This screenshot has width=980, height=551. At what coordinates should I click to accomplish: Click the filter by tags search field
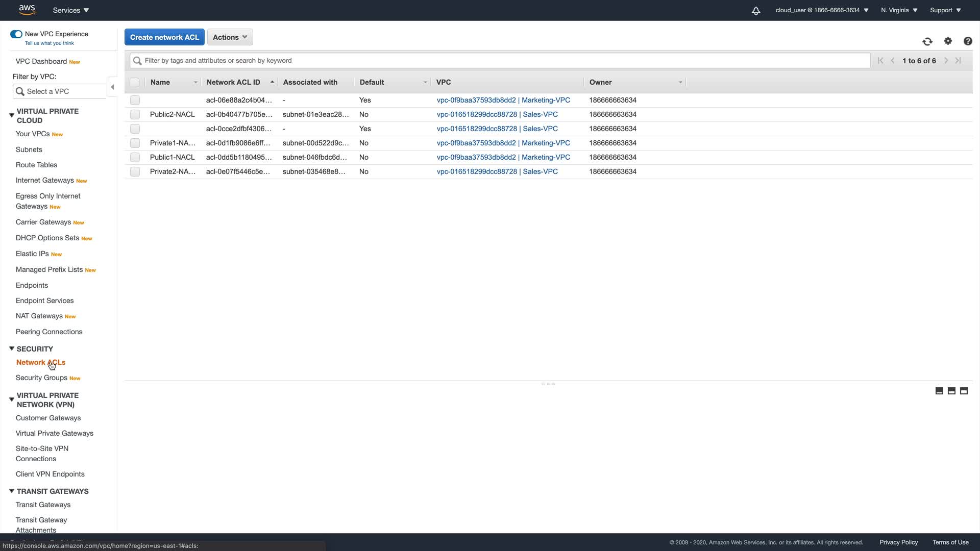click(500, 61)
